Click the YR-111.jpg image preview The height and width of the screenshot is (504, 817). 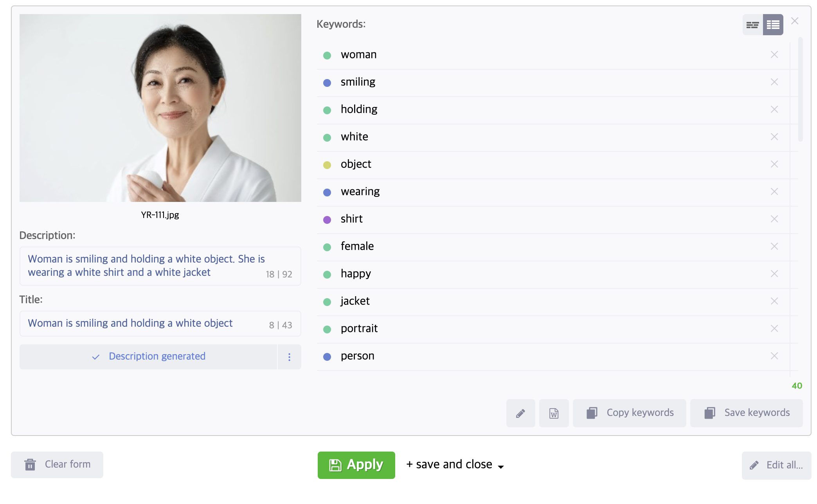click(160, 108)
